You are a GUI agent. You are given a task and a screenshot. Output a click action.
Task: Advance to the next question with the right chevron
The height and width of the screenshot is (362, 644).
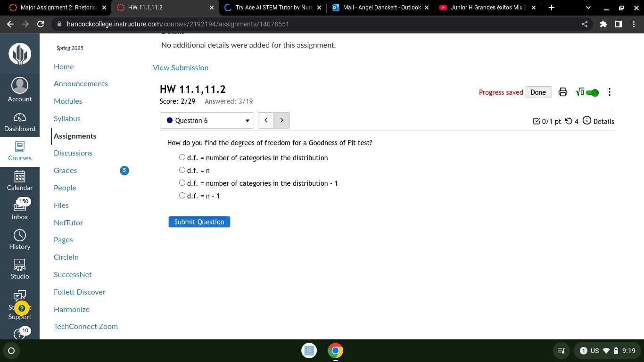click(281, 120)
